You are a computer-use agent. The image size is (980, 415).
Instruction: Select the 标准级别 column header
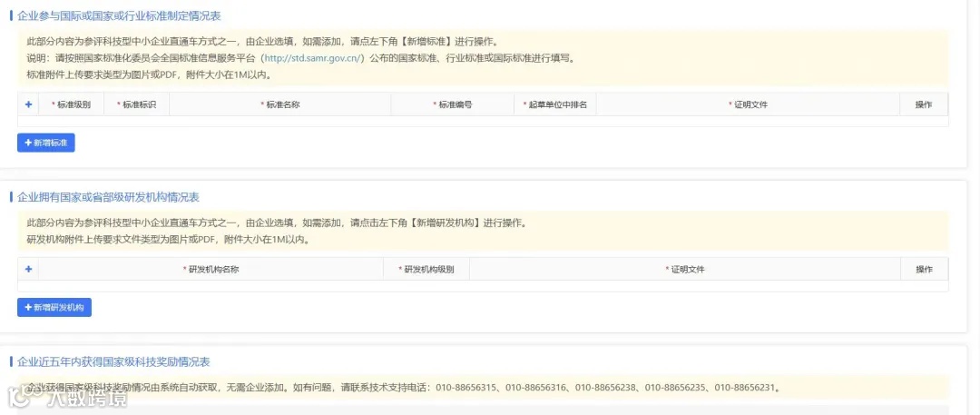[72, 104]
